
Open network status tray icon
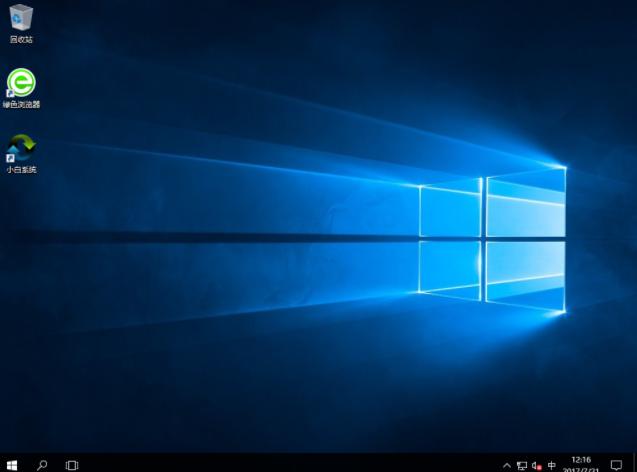coord(522,466)
